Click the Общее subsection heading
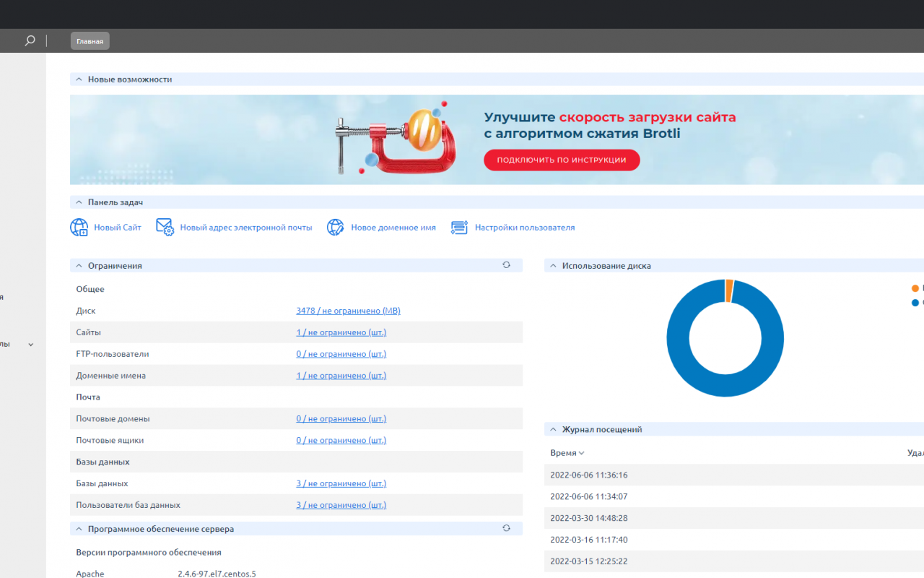Viewport: 924px width, 578px height. (90, 289)
